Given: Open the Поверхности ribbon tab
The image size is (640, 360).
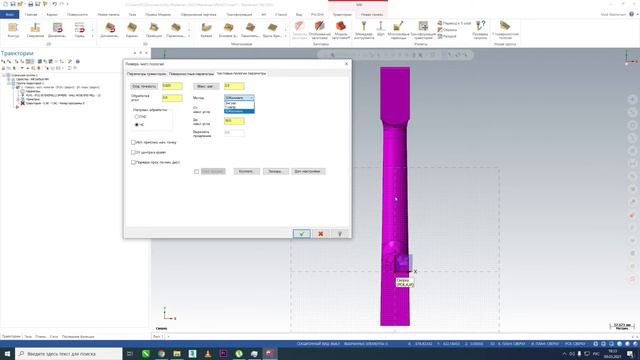Looking at the screenshot, I should pyautogui.click(x=77, y=14).
